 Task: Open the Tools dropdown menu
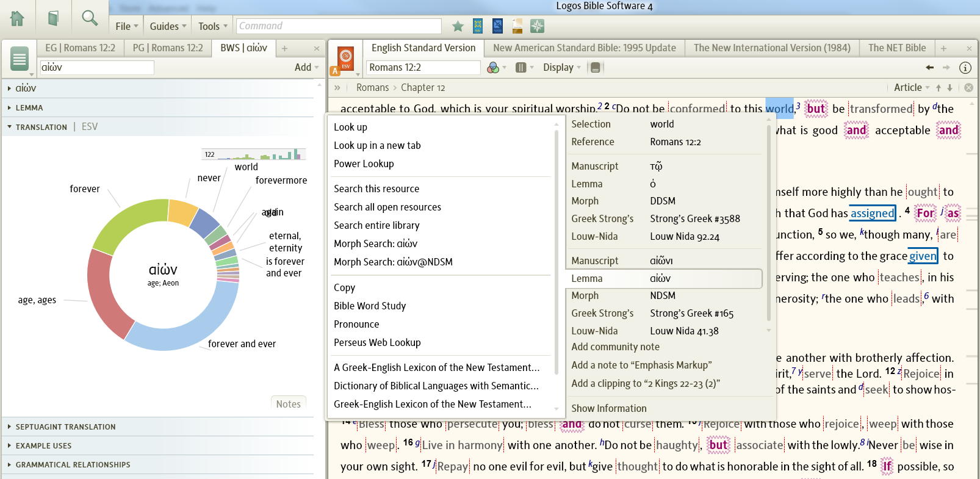(x=213, y=26)
